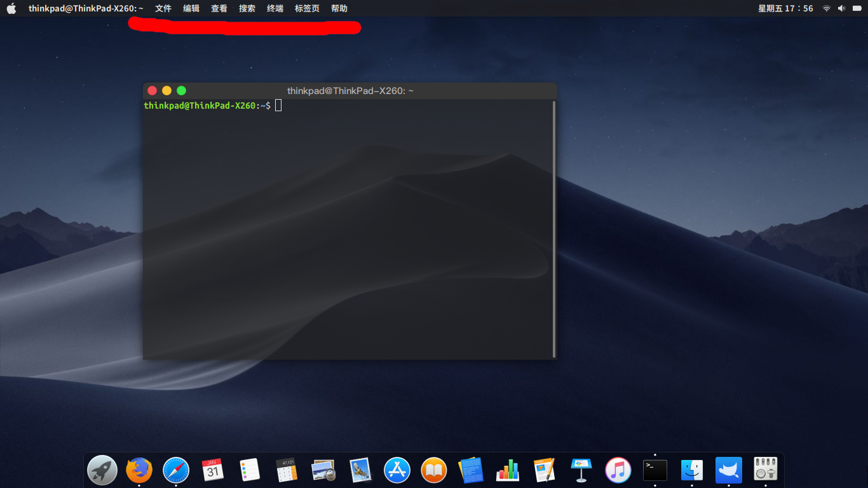Open the Tweaks tool at dock's right end
Image resolution: width=868 pixels, height=488 pixels.
pos(765,470)
